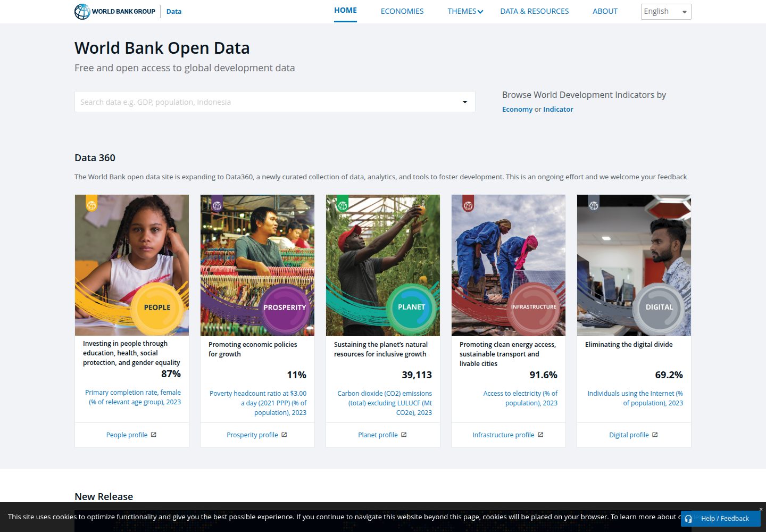The height and width of the screenshot is (532, 766).
Task: Open the English language selector
Action: pyautogui.click(x=666, y=11)
